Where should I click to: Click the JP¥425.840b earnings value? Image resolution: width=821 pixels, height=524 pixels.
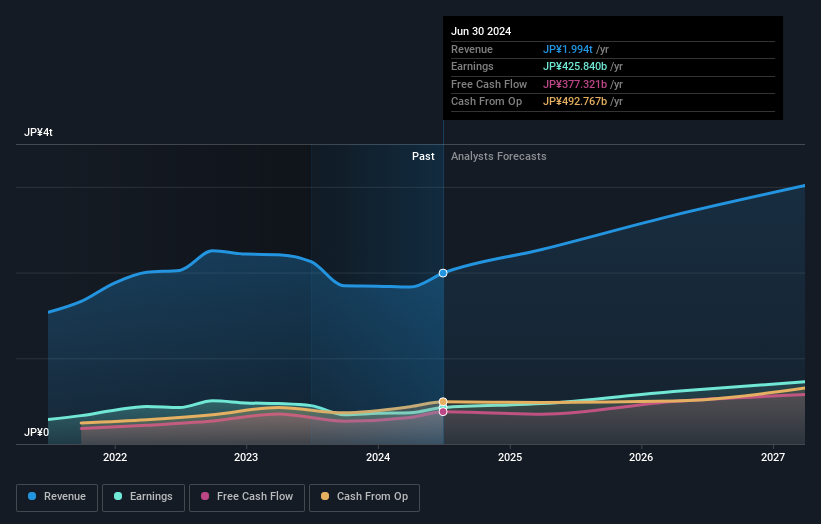[x=575, y=66]
